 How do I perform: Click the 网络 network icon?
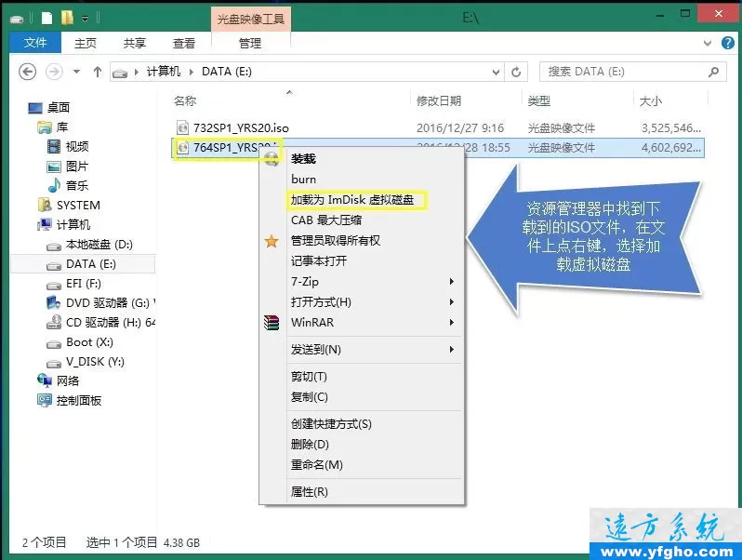(x=45, y=380)
